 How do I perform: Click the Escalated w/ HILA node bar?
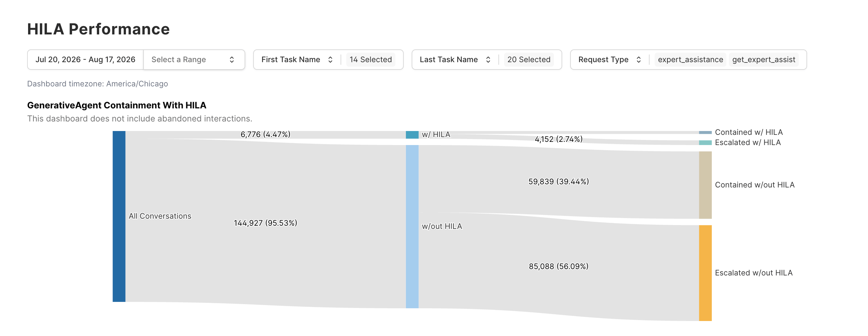tap(705, 142)
